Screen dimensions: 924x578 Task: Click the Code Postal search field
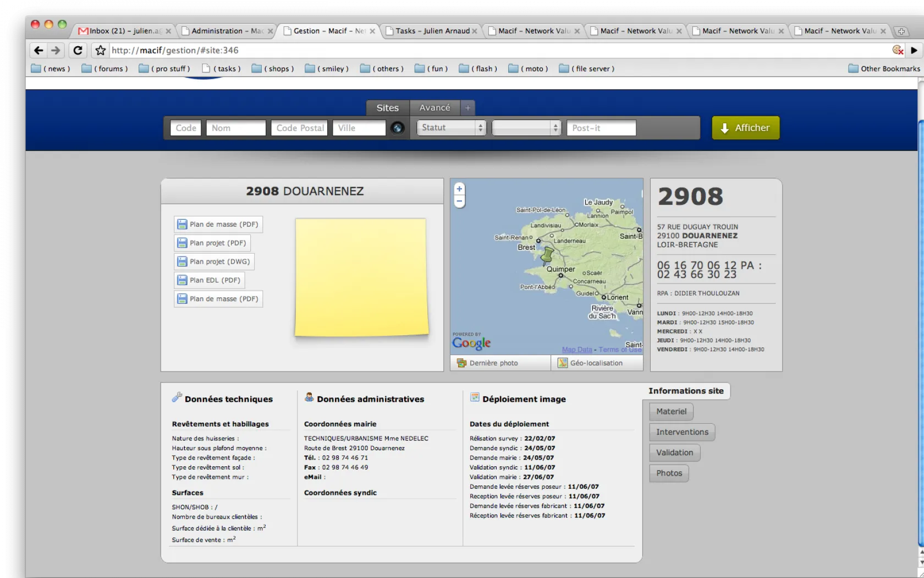(x=300, y=128)
